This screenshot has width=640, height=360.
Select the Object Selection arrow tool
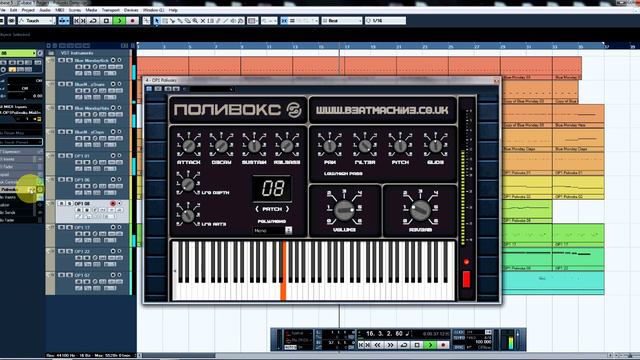[x=157, y=20]
